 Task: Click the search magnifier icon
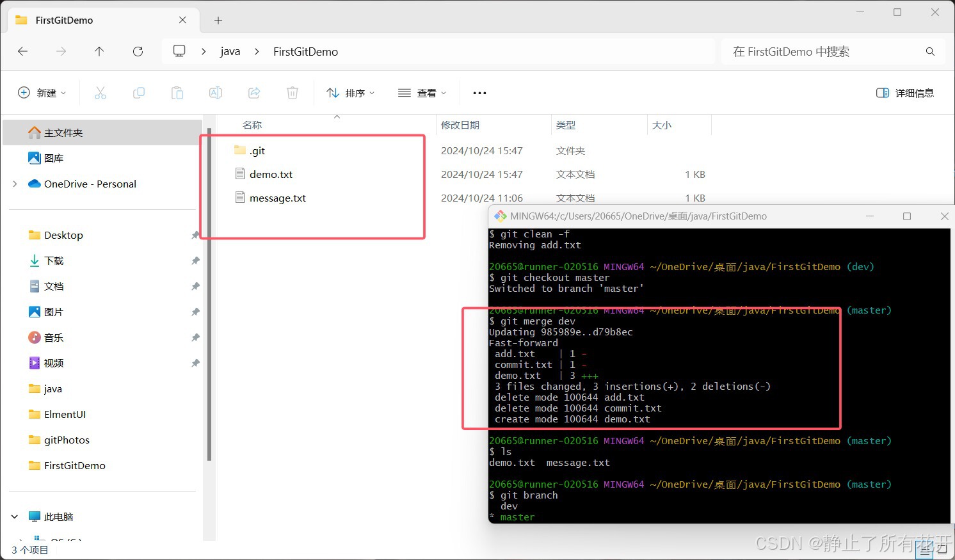930,51
